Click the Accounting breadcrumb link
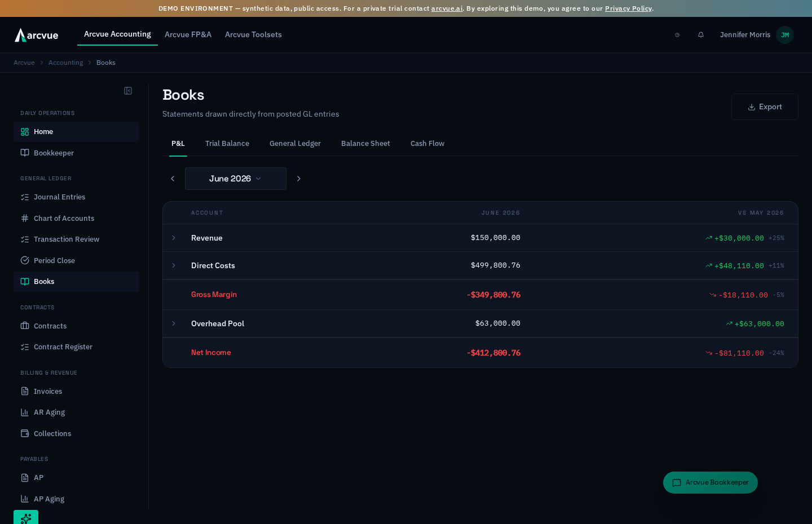The image size is (812, 524). pos(65,63)
